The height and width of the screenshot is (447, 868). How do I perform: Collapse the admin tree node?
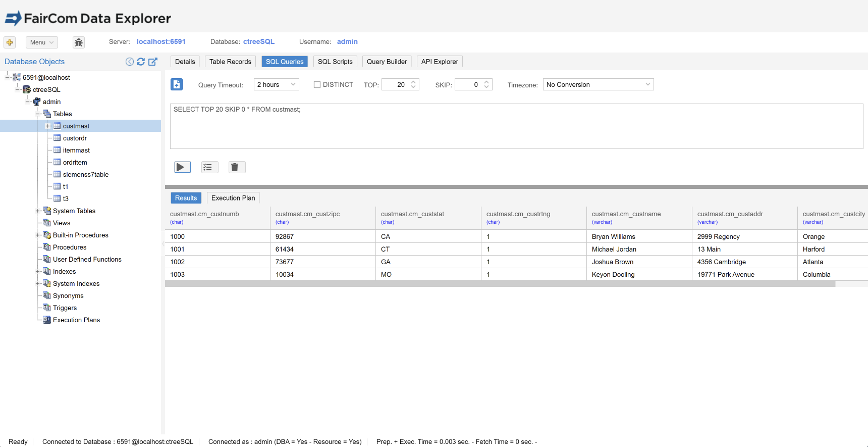tap(28, 102)
